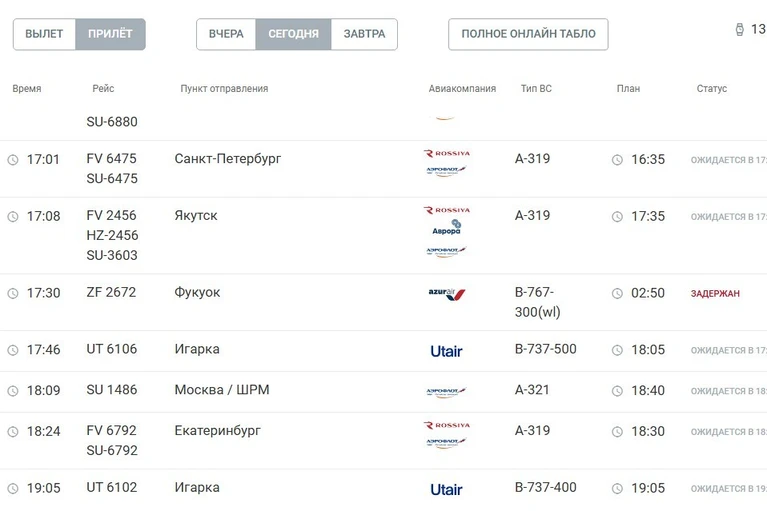
Task: Open the ЗАДЕРЖАН delayed status label
Action: pyautogui.click(x=715, y=294)
